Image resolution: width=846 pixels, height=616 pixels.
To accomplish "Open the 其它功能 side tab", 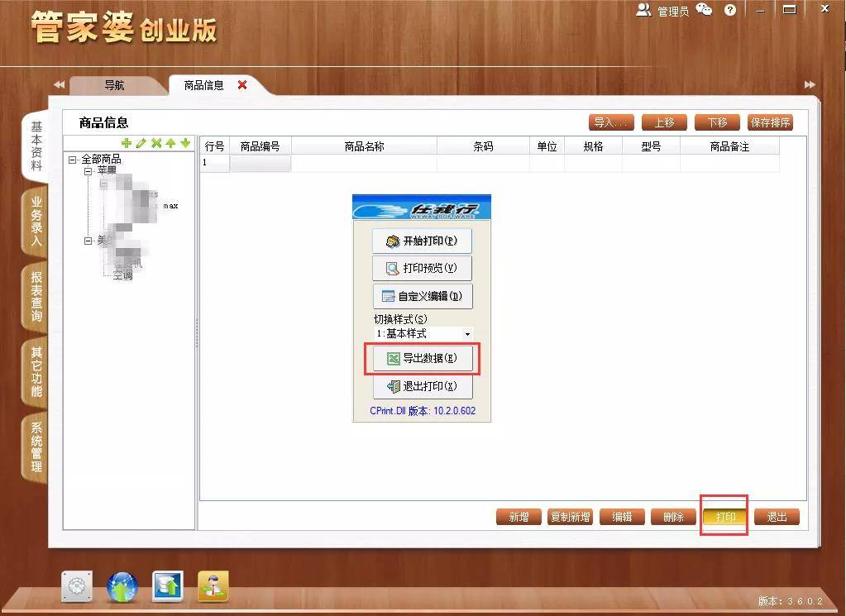I will 36,372.
